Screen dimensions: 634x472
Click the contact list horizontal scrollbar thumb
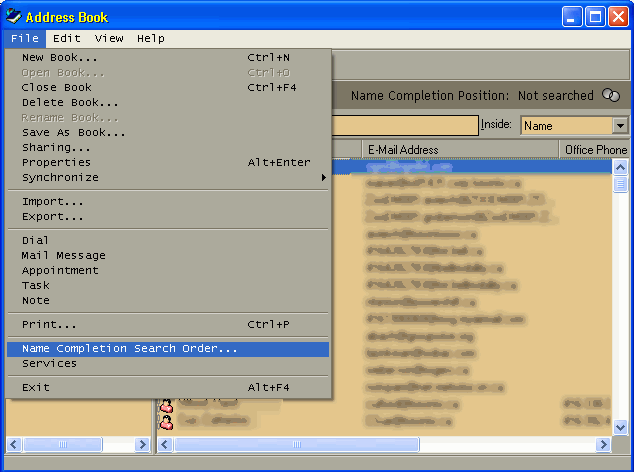pyautogui.click(x=297, y=444)
